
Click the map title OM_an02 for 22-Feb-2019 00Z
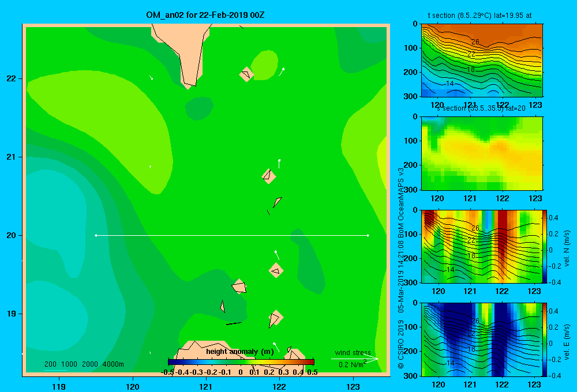205,15
